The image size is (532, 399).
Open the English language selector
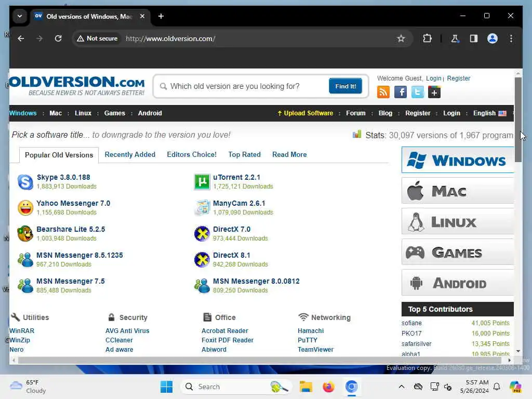point(489,113)
